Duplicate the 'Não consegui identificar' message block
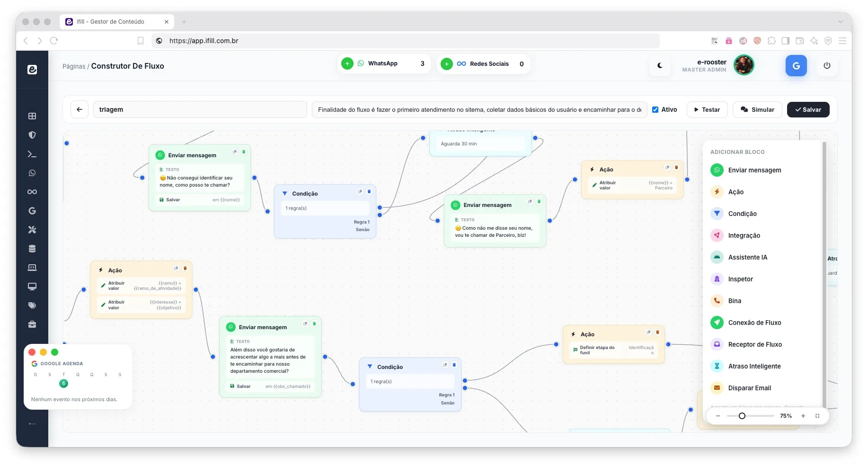This screenshot has width=868, height=467. tap(234, 152)
